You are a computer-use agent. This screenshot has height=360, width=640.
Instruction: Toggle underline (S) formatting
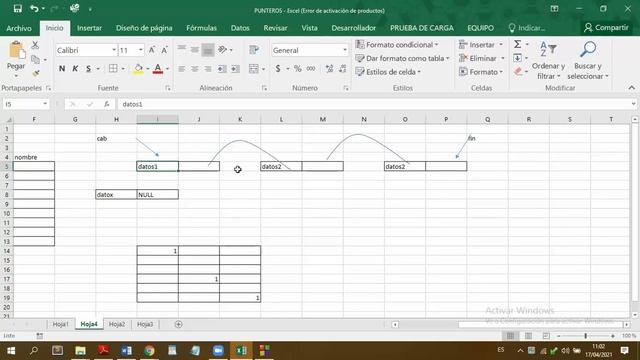(89, 69)
